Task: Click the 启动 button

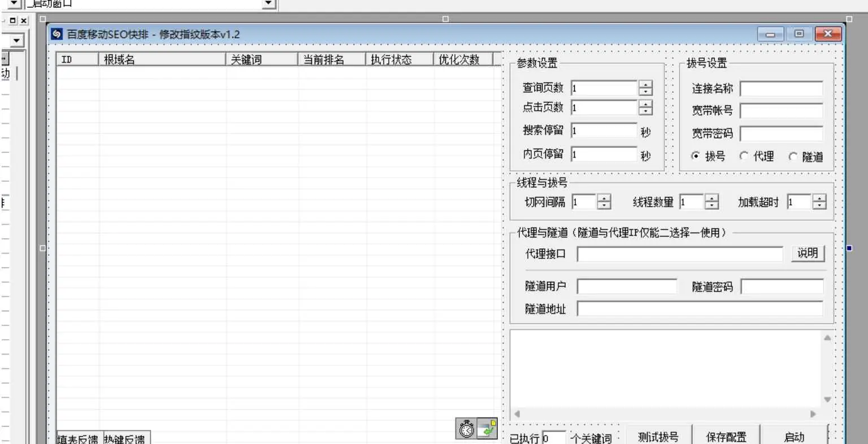Action: click(x=794, y=437)
